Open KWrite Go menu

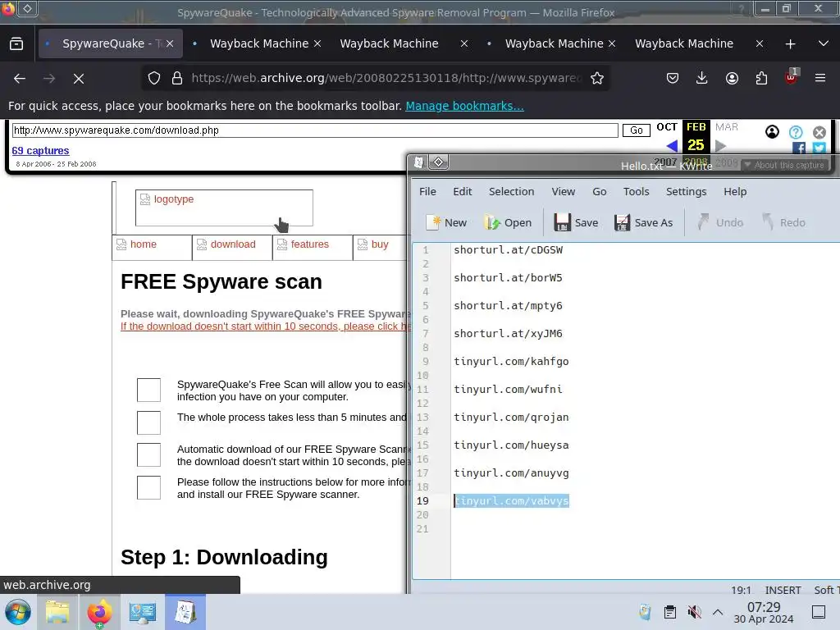(600, 191)
